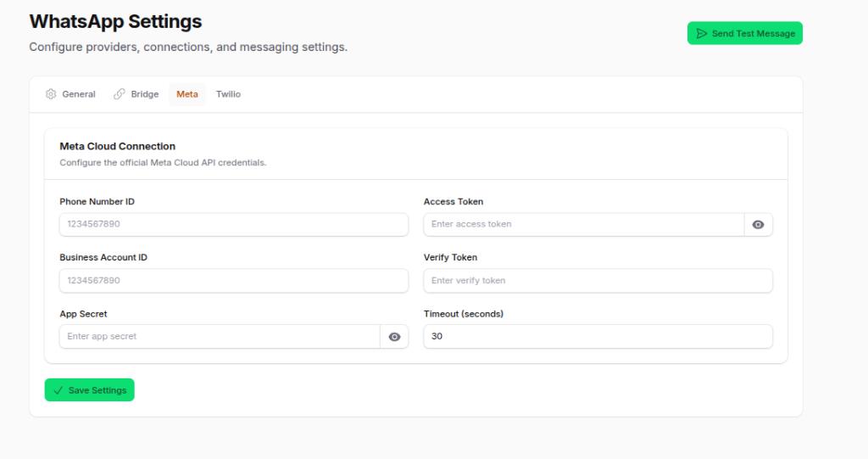Click the App Secret label
The width and height of the screenshot is (868, 459).
pyautogui.click(x=84, y=314)
